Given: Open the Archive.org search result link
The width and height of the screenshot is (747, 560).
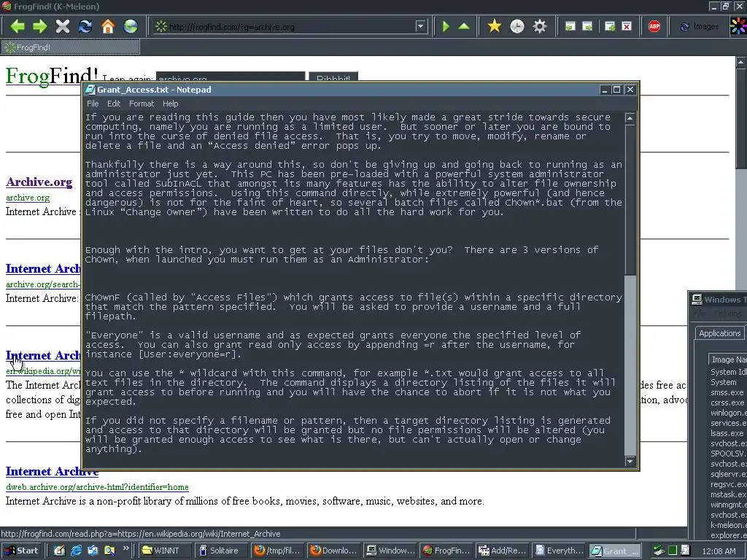Looking at the screenshot, I should 39,182.
